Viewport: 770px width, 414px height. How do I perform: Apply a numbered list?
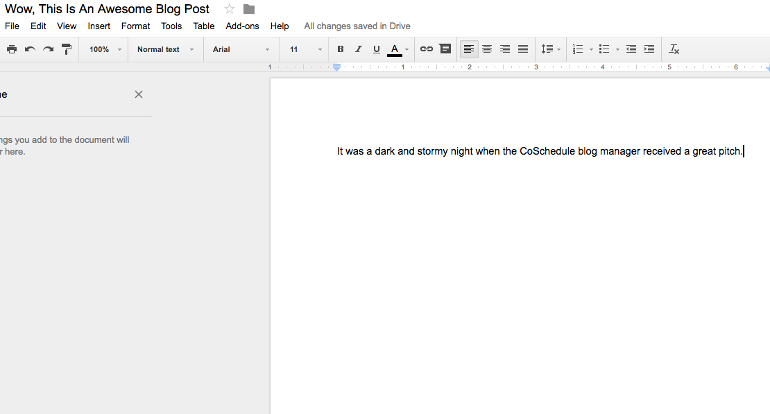click(x=578, y=49)
